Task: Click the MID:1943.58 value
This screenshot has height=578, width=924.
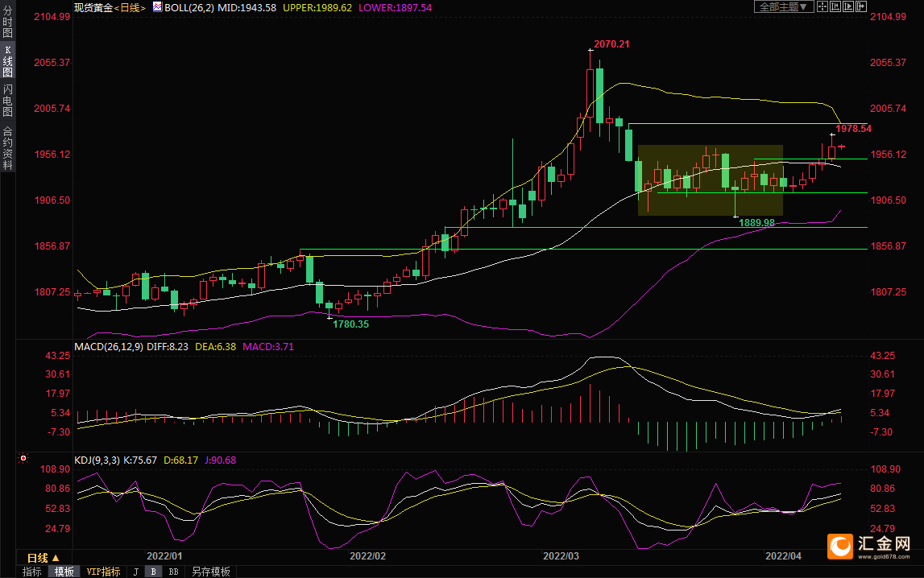Action: coord(247,8)
